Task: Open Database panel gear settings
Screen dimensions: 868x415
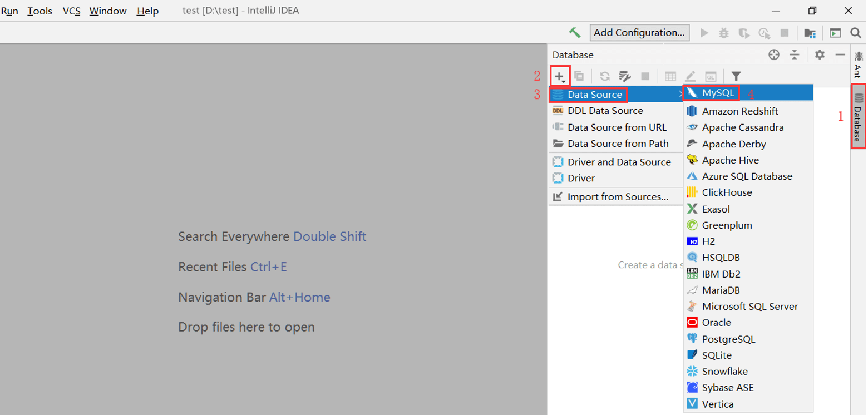Action: [x=820, y=55]
